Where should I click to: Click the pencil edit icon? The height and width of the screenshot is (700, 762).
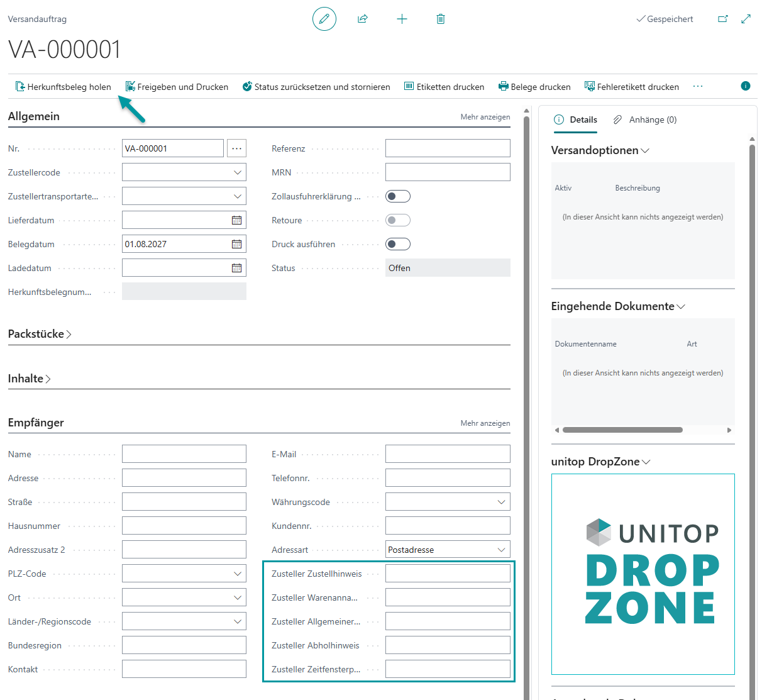324,19
